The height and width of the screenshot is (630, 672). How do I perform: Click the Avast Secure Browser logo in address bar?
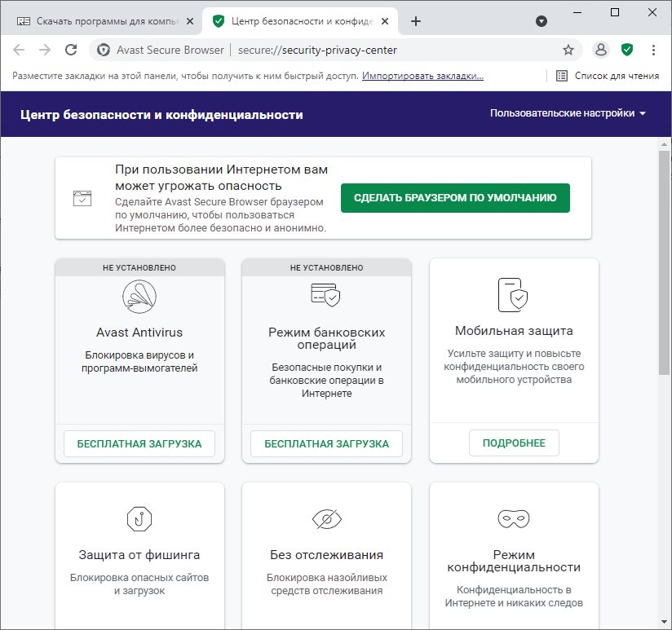point(104,50)
